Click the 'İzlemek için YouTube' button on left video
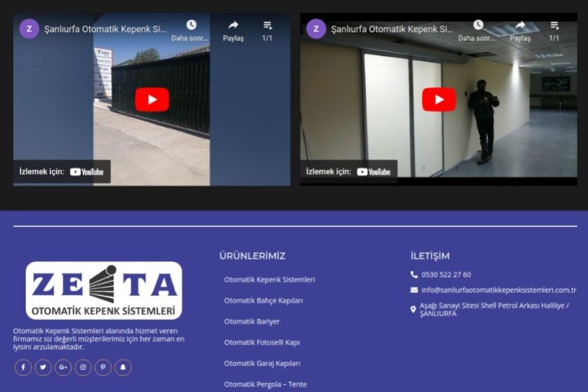The image size is (588, 392). 62,172
